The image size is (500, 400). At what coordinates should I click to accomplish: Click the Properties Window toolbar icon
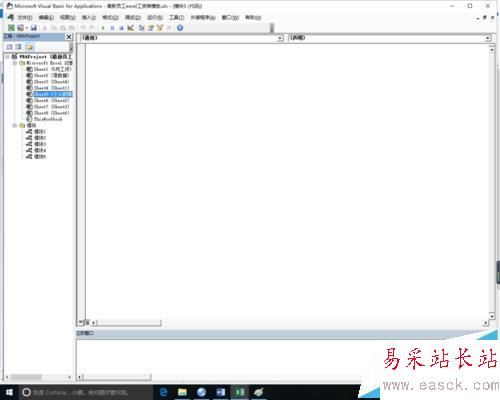click(151, 28)
